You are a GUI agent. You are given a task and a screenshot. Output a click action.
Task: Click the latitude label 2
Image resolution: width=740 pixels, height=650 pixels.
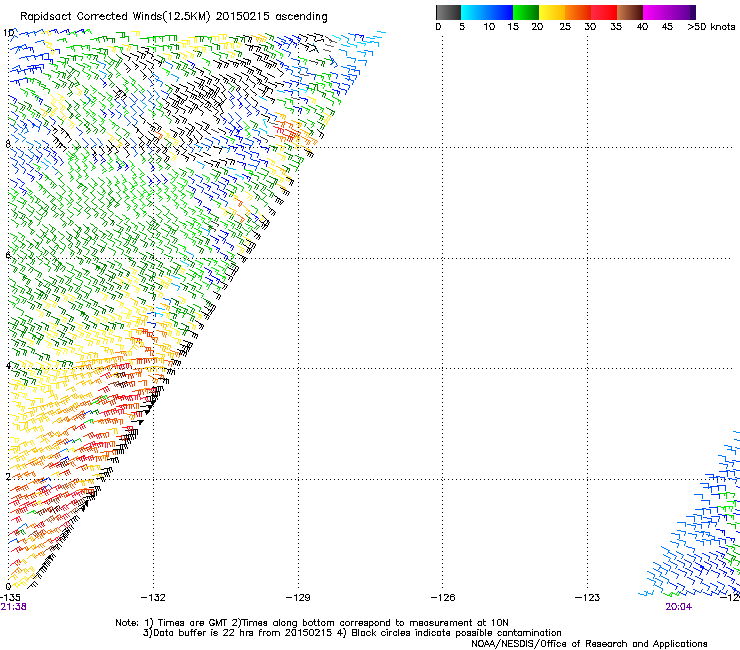[8, 477]
